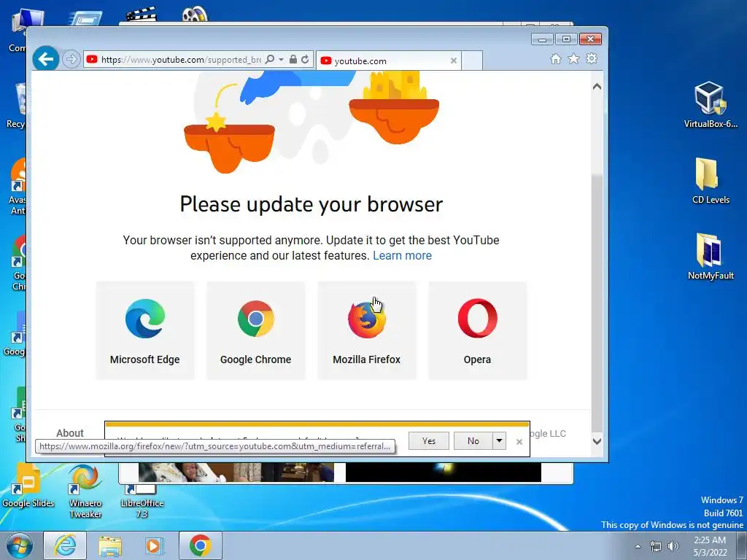Click the Microsoft Edge logo

pyautogui.click(x=145, y=319)
